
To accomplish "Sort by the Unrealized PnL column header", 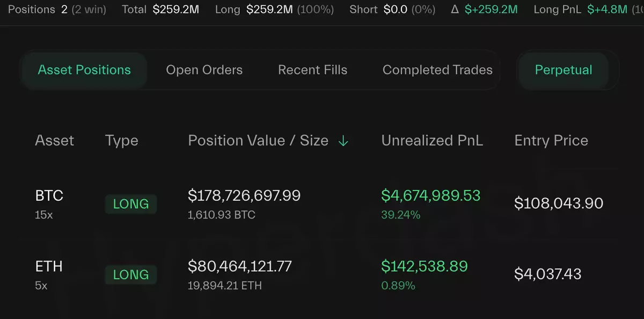I will coord(432,141).
